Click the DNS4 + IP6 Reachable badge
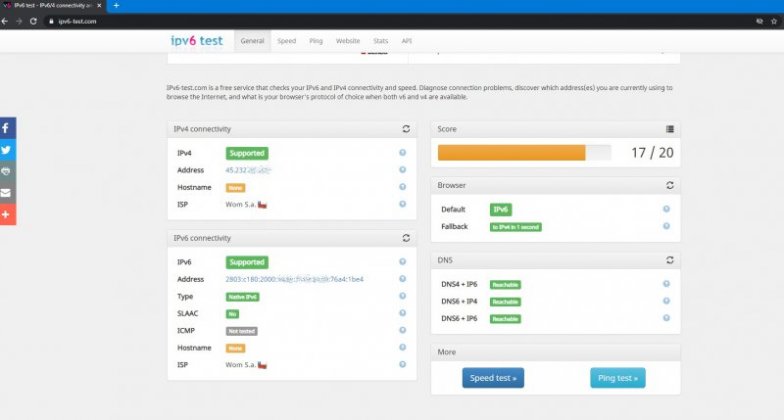 [x=505, y=284]
